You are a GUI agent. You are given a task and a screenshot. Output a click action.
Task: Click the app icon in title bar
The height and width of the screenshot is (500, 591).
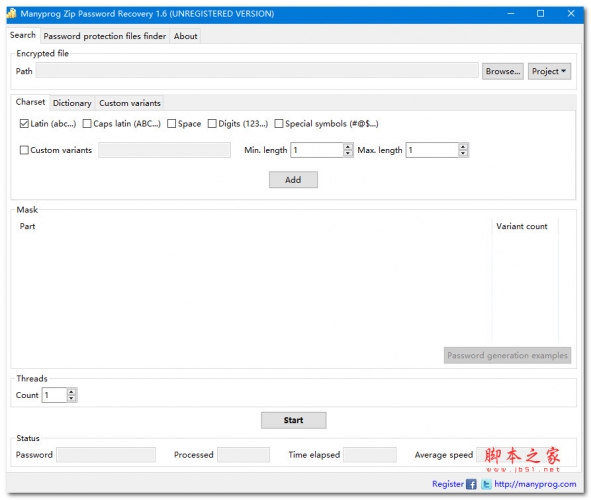coord(12,14)
